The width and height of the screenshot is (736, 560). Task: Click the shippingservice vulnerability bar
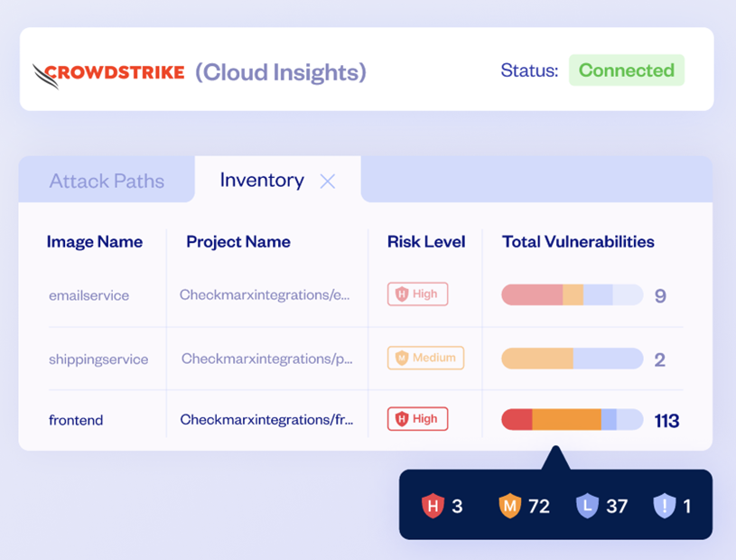[573, 359]
